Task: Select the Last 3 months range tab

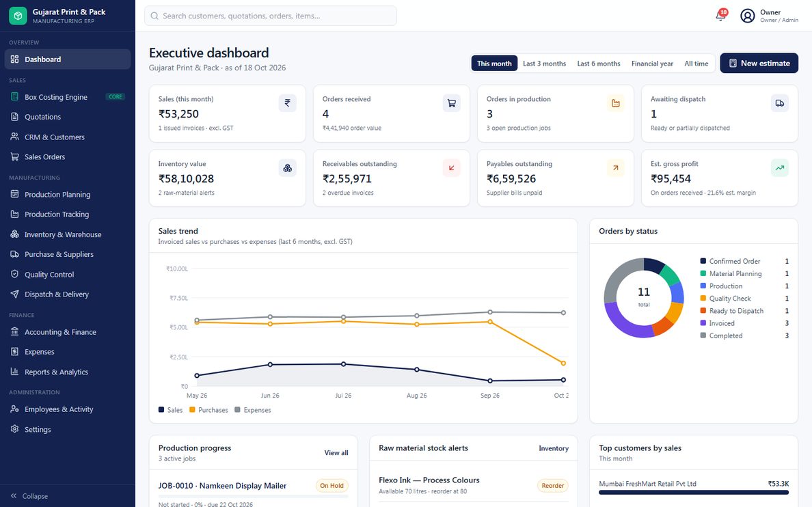Action: (544, 63)
